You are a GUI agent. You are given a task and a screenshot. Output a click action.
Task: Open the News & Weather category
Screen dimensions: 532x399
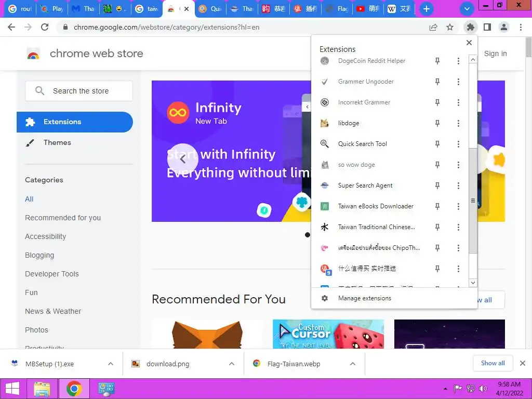point(53,311)
